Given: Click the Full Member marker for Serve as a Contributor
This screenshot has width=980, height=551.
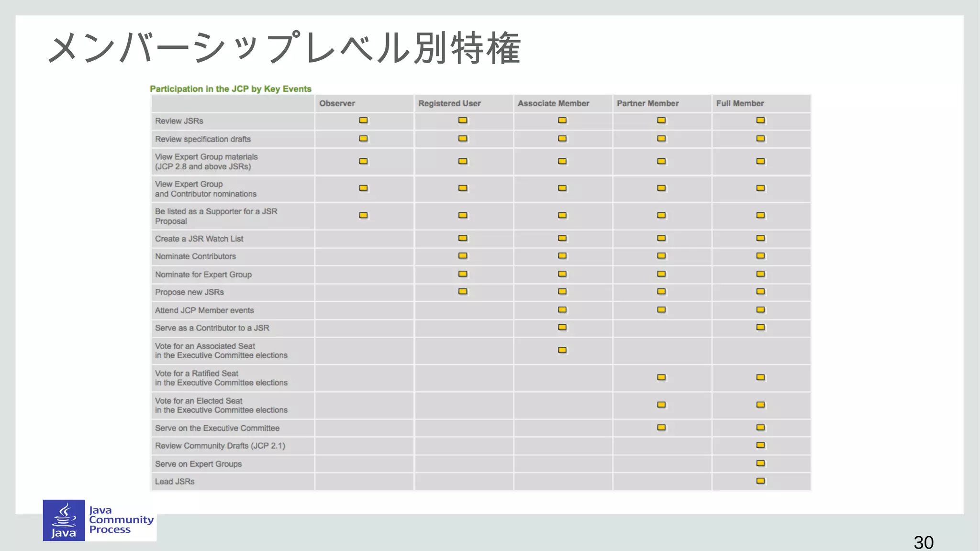Looking at the screenshot, I should click(760, 328).
